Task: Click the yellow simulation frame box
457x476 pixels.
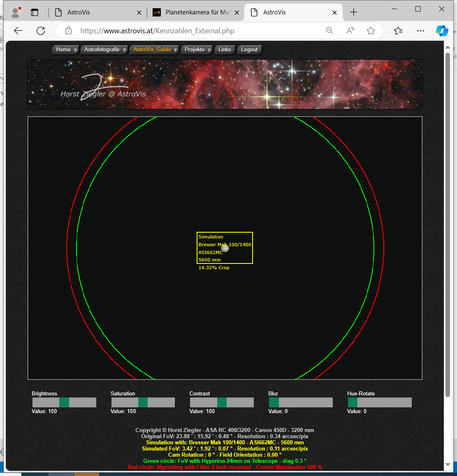Action: (x=225, y=248)
